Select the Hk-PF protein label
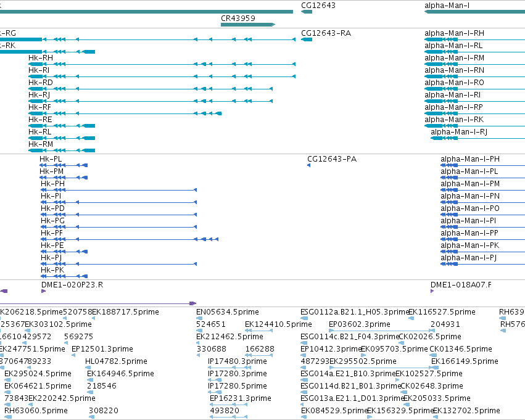This screenshot has height=420, width=525. [52, 233]
